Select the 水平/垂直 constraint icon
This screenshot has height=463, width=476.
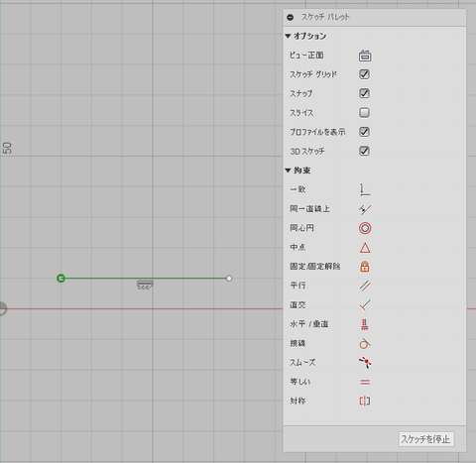tap(365, 324)
